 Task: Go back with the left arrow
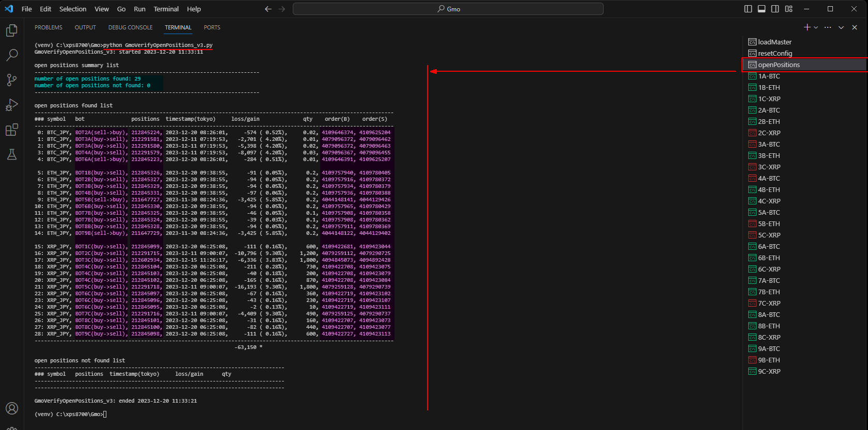(x=268, y=9)
